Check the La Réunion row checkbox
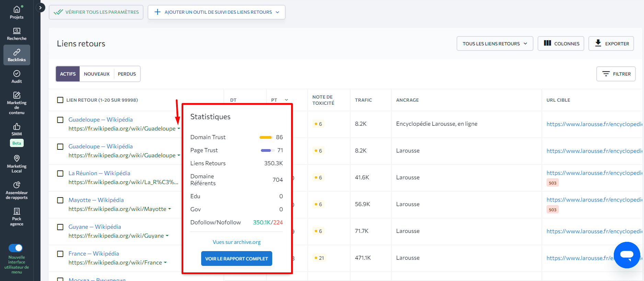Viewport: 644px width, 281px height. click(x=60, y=173)
